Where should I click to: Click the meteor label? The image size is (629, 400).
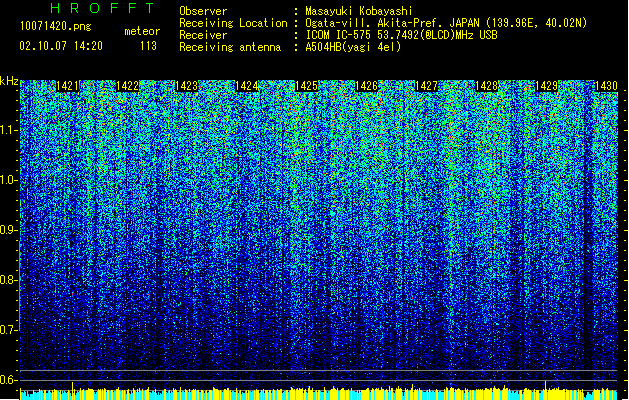click(x=142, y=31)
